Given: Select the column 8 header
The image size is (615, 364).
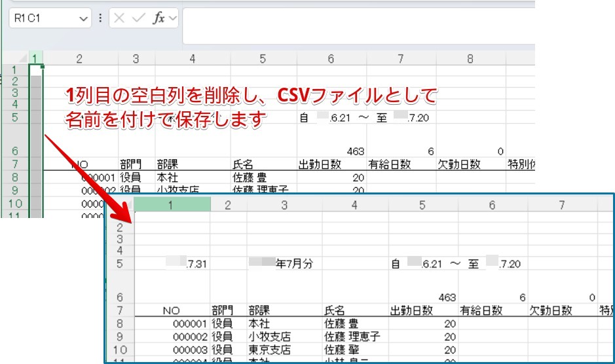Looking at the screenshot, I should [470, 59].
